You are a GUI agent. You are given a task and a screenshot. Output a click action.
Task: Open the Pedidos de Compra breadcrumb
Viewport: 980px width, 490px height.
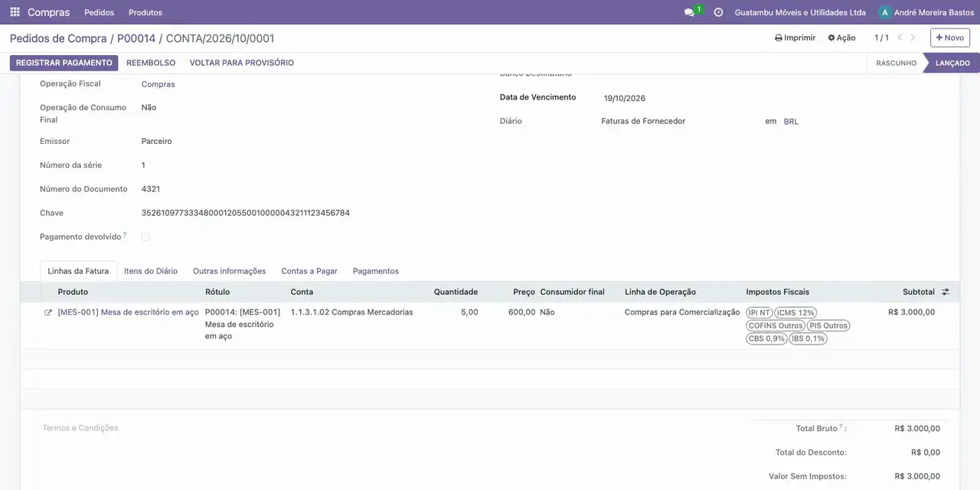(58, 38)
